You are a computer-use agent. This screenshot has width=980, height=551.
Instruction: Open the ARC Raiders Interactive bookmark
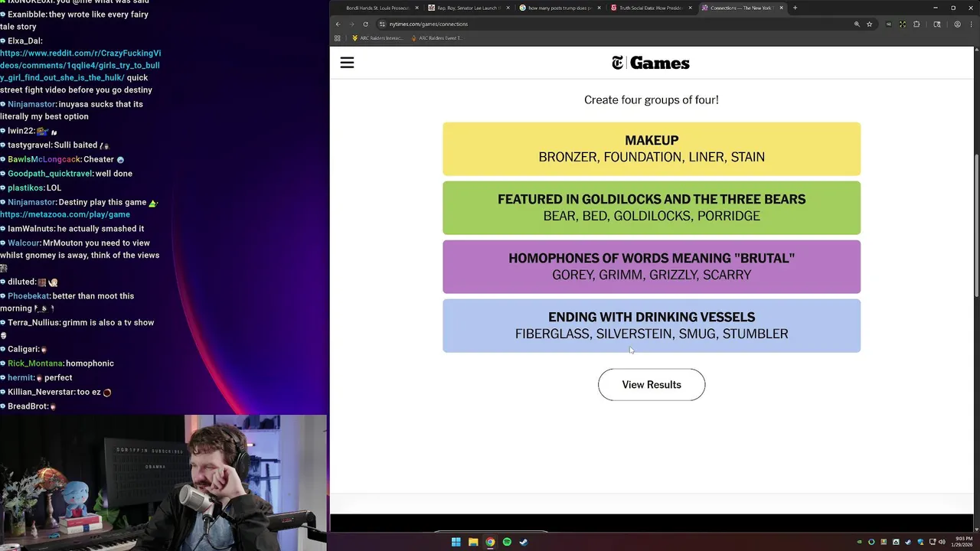coord(377,38)
